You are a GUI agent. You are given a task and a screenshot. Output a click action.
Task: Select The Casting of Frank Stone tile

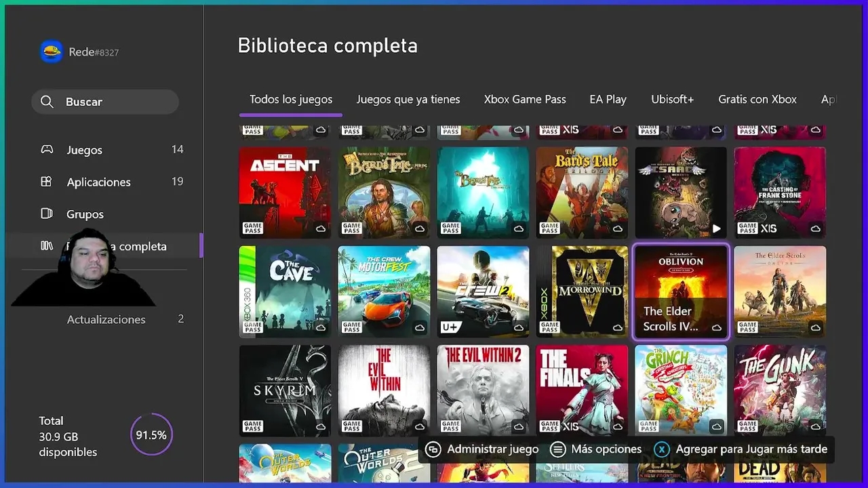coord(780,192)
